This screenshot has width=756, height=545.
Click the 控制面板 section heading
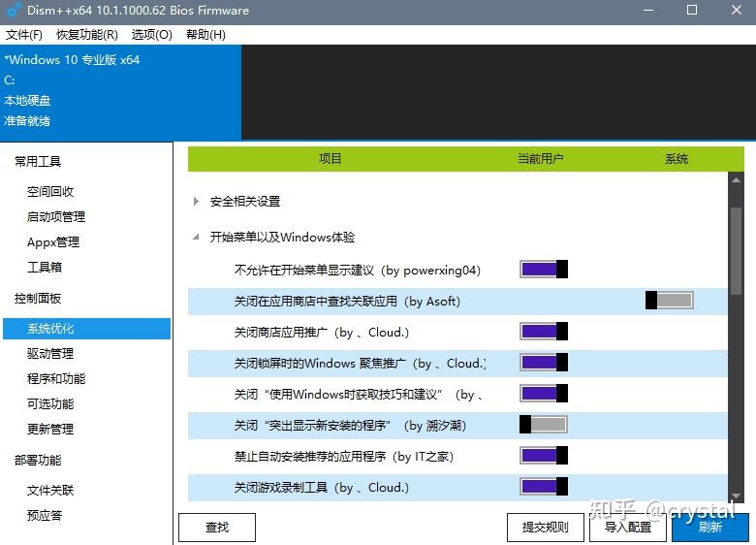(38, 298)
